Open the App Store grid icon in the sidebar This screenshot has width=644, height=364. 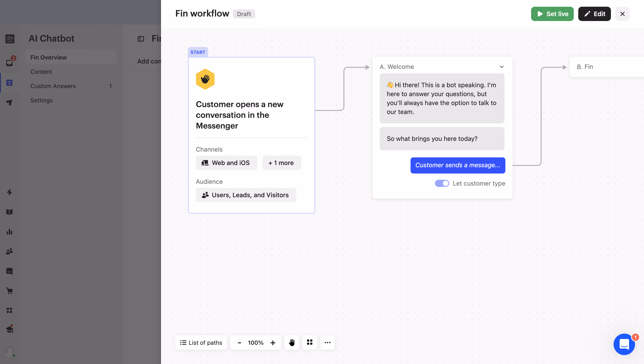(x=9, y=310)
